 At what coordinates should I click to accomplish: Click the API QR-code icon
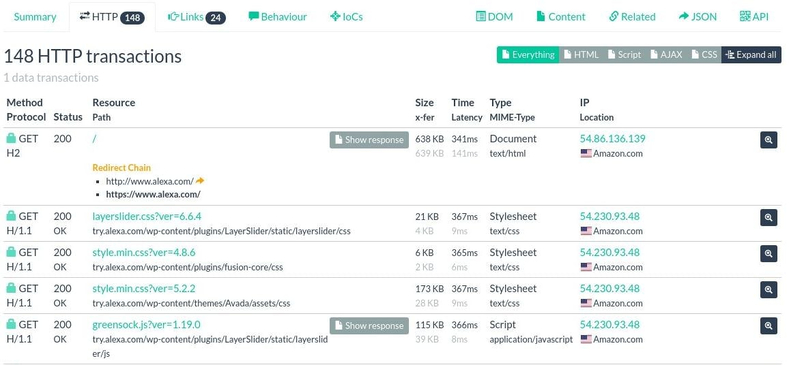[x=745, y=17]
